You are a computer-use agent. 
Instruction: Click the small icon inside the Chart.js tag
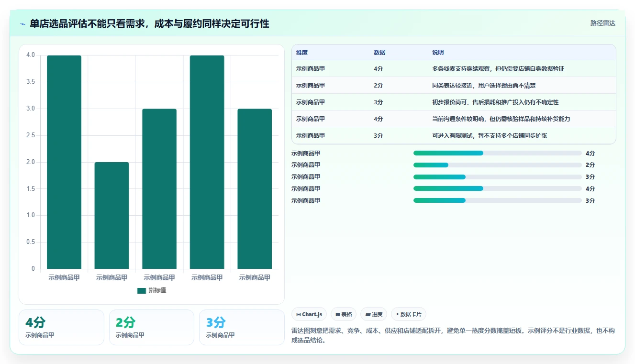(299, 315)
